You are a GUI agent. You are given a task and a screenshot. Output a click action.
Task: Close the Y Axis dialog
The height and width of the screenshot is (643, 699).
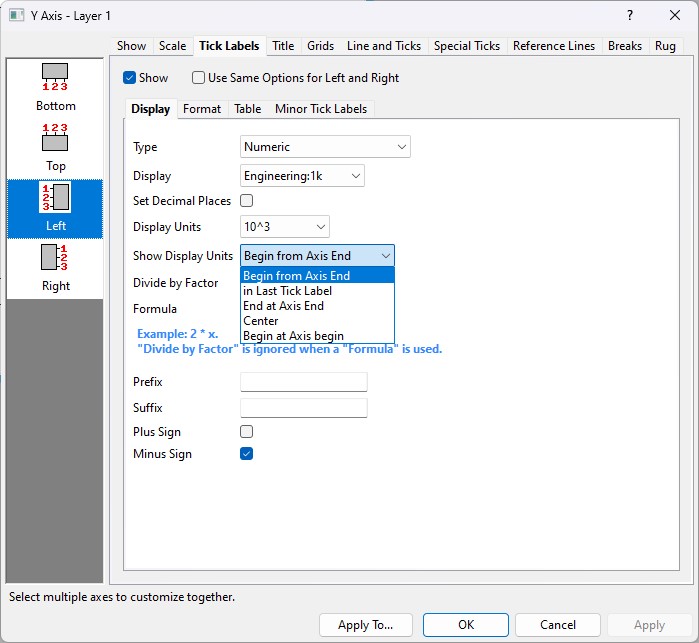674,16
